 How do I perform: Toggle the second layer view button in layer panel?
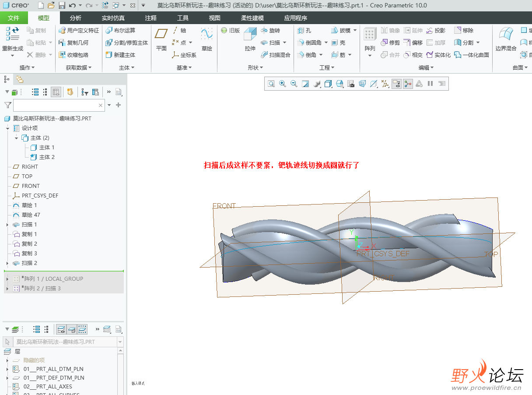72,329
